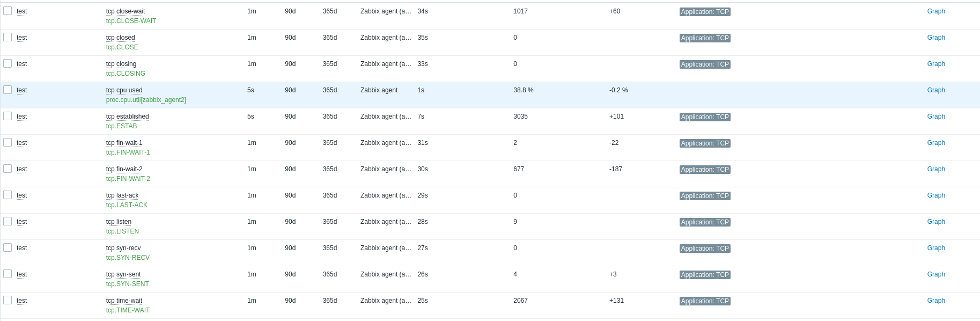Open the Graph link for tcp syn-sent
980x321 pixels.
tap(936, 274)
